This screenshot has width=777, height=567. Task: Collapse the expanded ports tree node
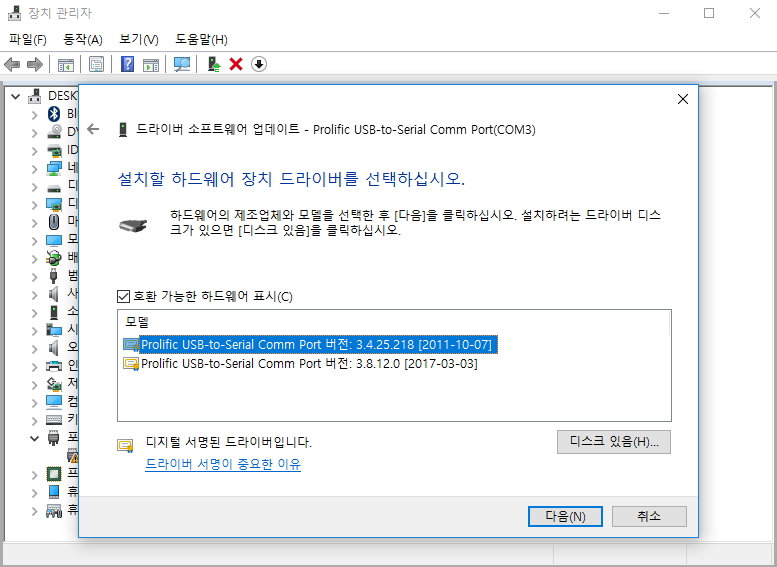pos(34,438)
